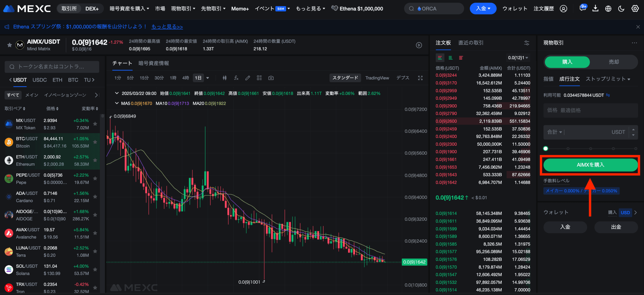644x295 pixels.
Task: Switch chart to スタンダード mode
Action: 345,78
